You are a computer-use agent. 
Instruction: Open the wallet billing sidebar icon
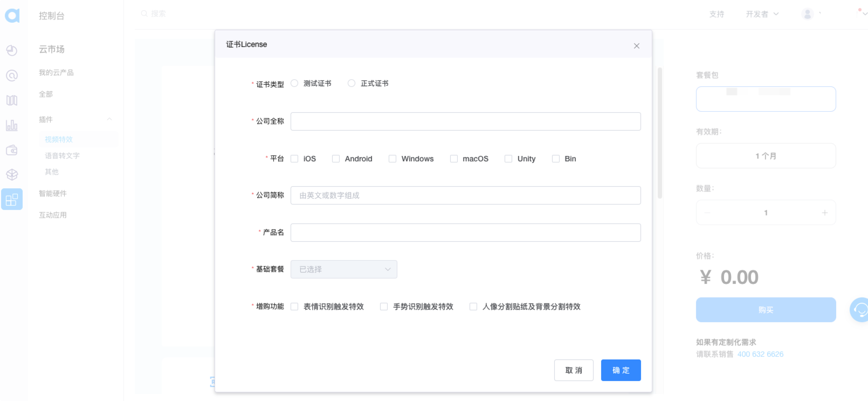click(x=12, y=150)
